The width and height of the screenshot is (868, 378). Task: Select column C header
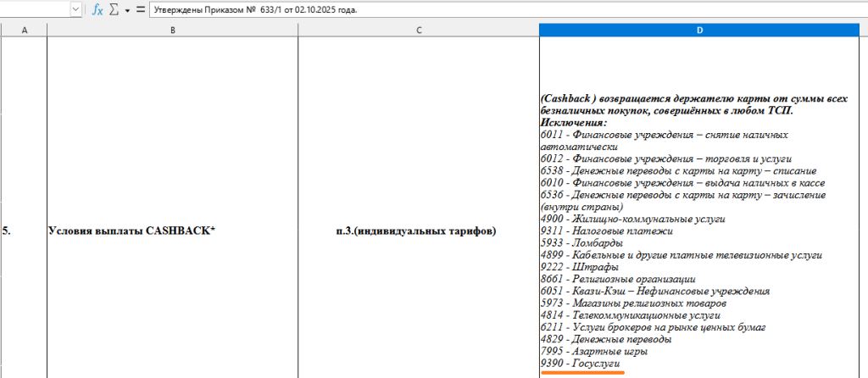point(419,31)
